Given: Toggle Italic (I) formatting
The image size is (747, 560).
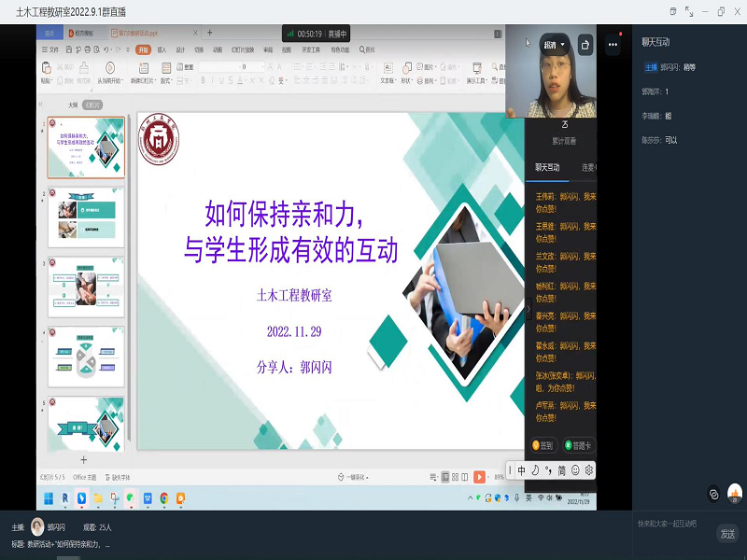Looking at the screenshot, I should (213, 80).
